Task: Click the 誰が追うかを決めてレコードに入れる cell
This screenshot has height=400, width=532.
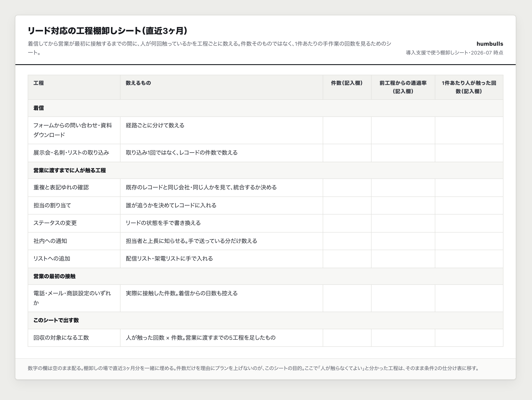Action: (x=222, y=205)
